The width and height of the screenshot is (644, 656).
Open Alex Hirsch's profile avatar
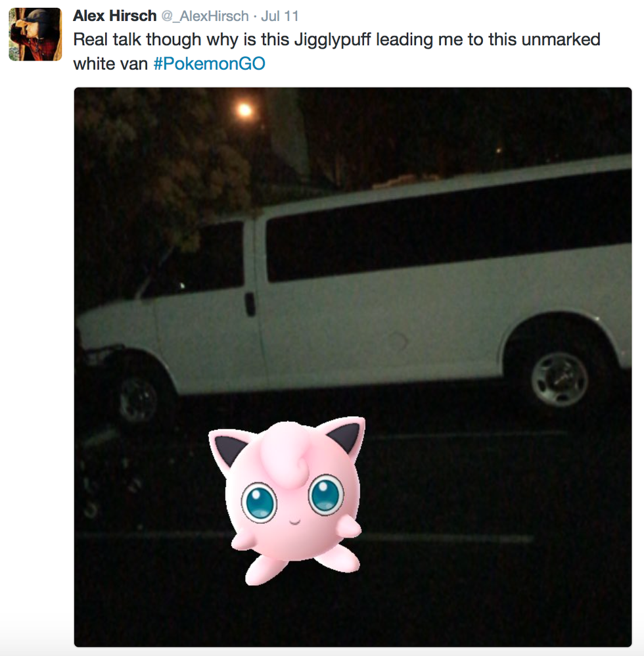35,34
